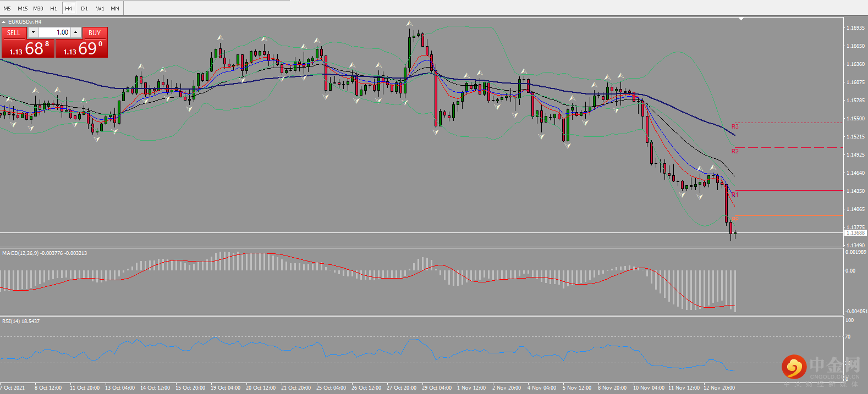The image size is (868, 394).
Task: Click the RSI(14) 18.5437 indicator label
Action: click(x=21, y=321)
